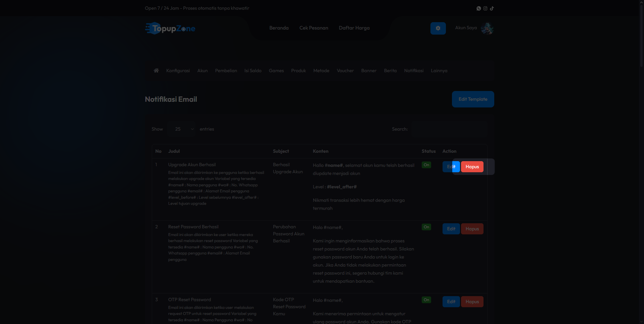Open Daftar Harga page
This screenshot has height=324, width=644.
tap(354, 28)
